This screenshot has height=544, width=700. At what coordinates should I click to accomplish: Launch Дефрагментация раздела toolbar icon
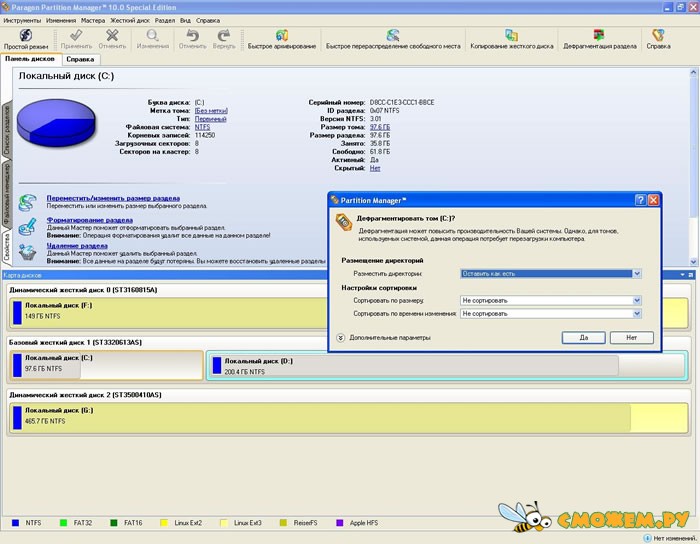click(x=599, y=35)
